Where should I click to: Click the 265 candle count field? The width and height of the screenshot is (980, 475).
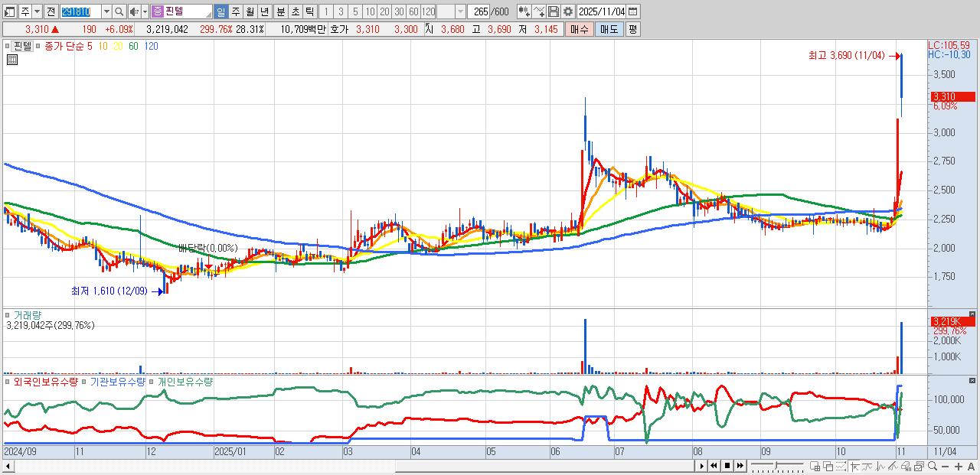(x=478, y=11)
